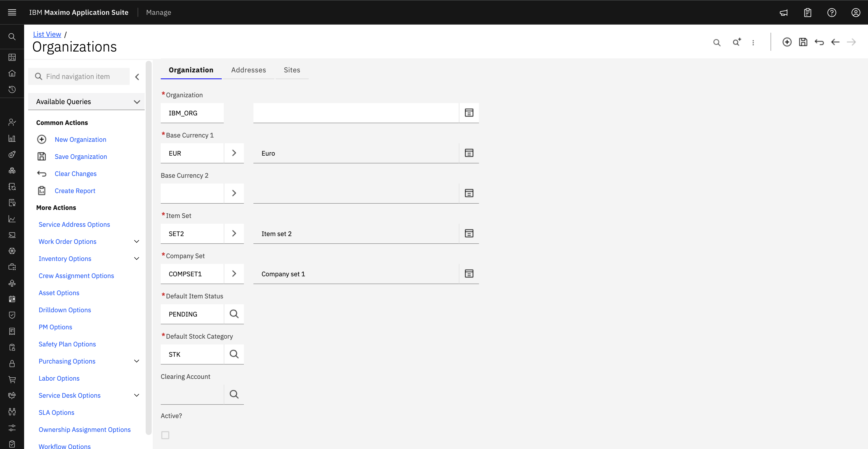Open Asset Options link
The width and height of the screenshot is (868, 449).
pyautogui.click(x=59, y=293)
